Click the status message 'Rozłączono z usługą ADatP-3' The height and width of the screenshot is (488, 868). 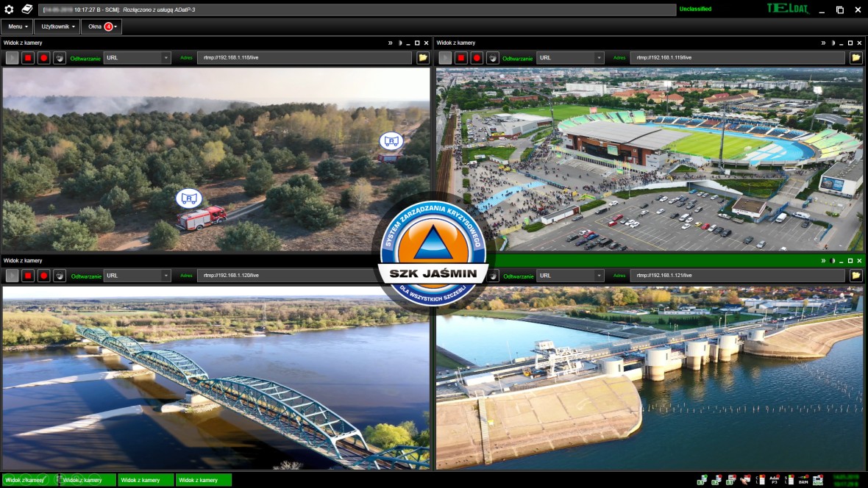tap(159, 10)
